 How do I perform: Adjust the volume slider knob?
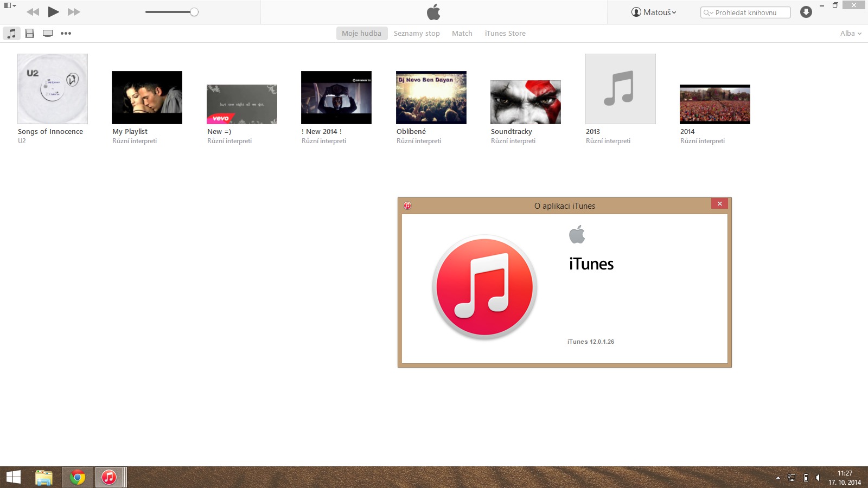click(x=194, y=12)
